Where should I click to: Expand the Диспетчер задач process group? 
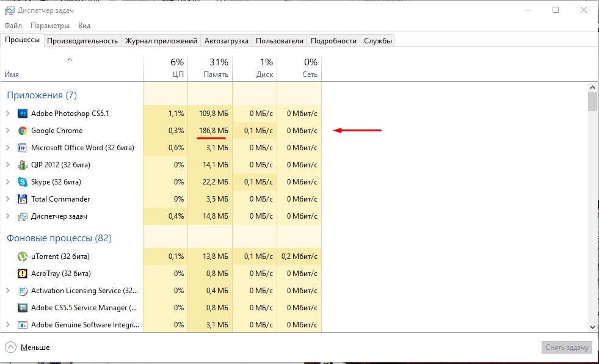(x=8, y=216)
